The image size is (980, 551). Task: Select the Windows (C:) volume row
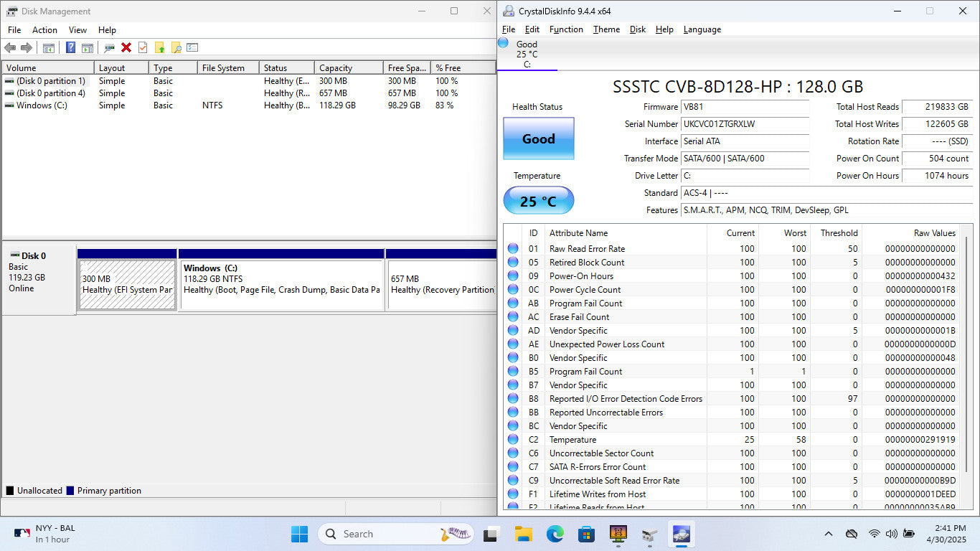point(248,105)
